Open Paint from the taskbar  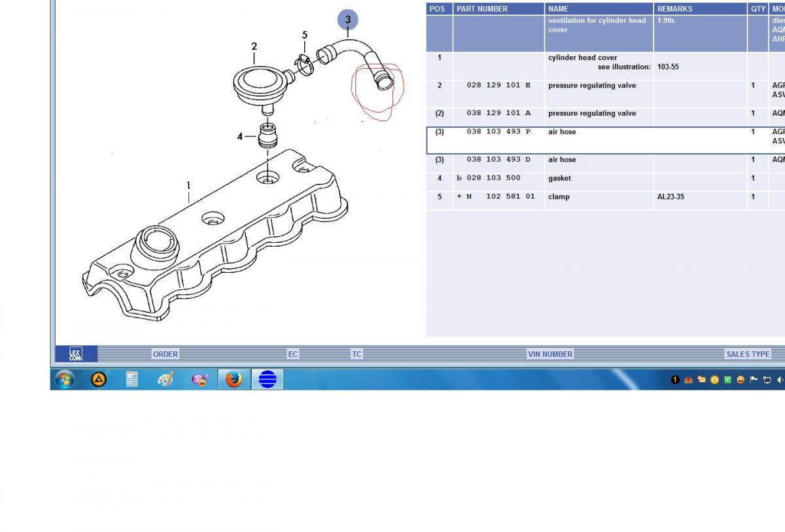click(x=166, y=379)
